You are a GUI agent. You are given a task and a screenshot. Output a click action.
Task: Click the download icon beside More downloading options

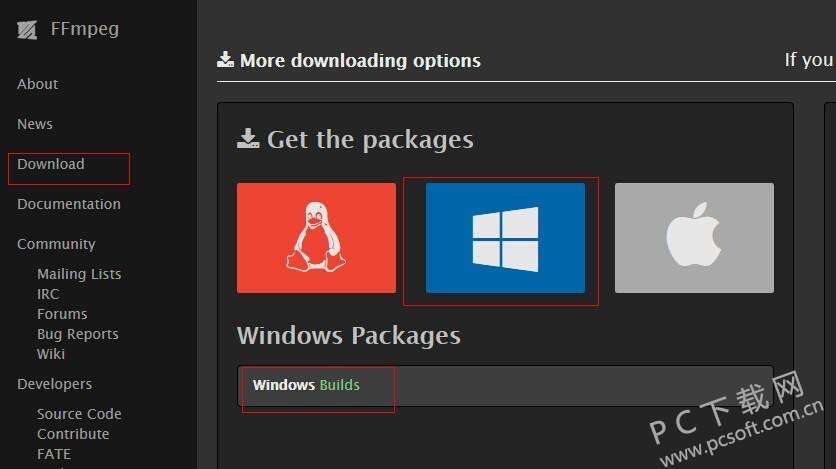tap(226, 60)
